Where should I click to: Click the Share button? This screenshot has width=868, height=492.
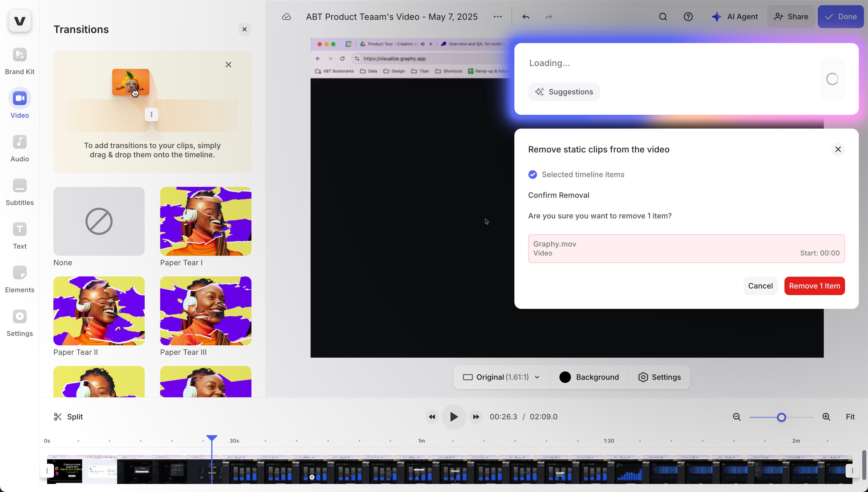point(791,17)
